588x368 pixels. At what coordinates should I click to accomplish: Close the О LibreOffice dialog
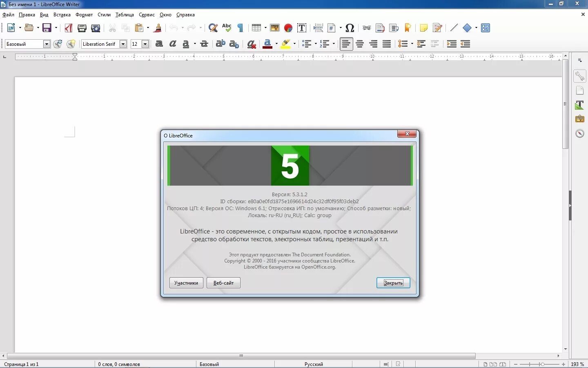pos(407,134)
